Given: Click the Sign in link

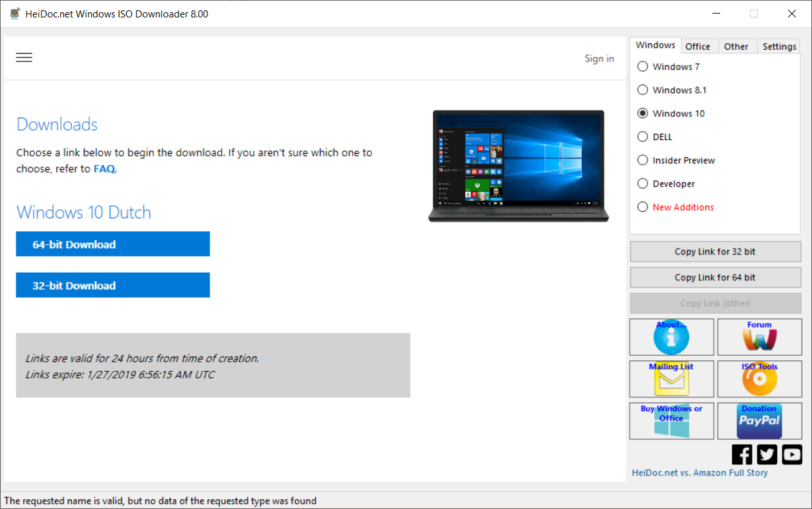Looking at the screenshot, I should pos(599,59).
